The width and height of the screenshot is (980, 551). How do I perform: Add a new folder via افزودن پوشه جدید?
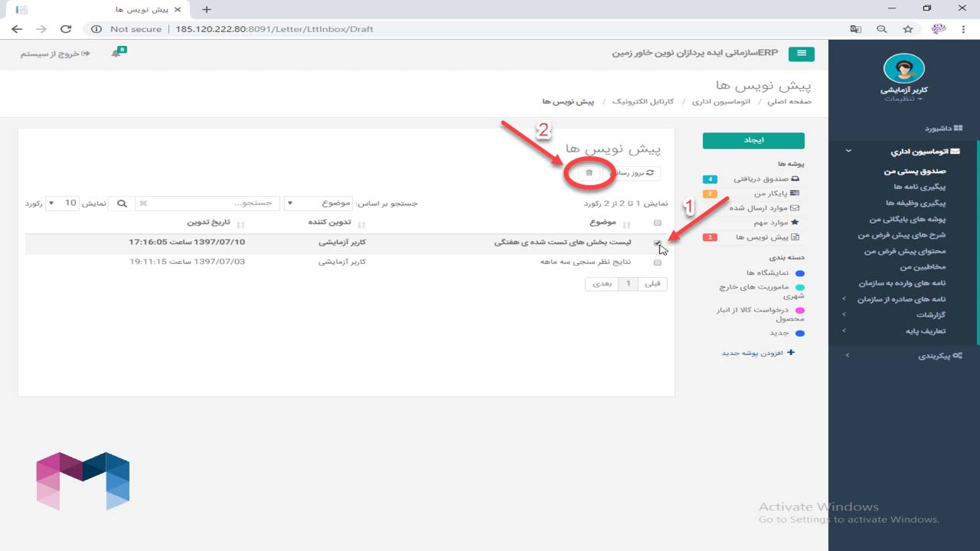(x=758, y=353)
